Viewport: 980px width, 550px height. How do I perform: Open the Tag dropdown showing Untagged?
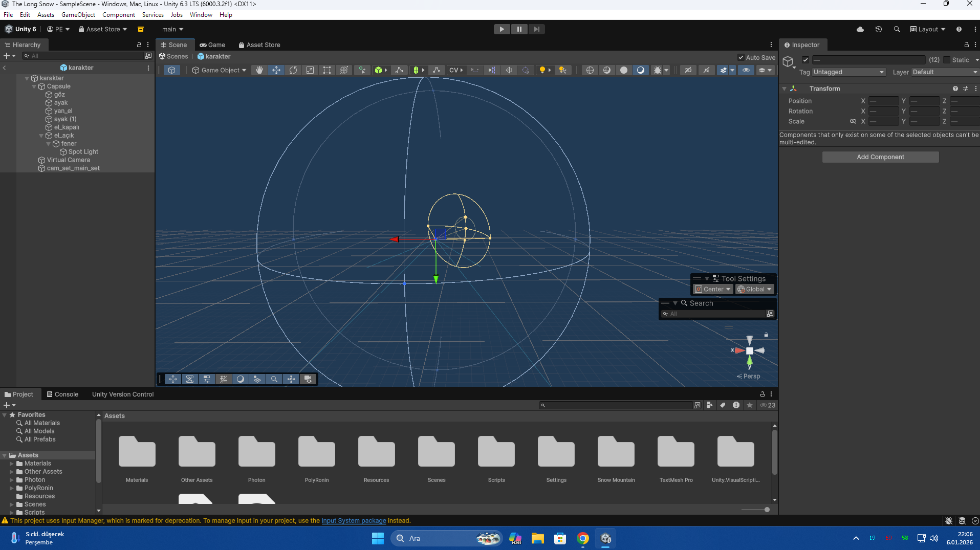[848, 72]
